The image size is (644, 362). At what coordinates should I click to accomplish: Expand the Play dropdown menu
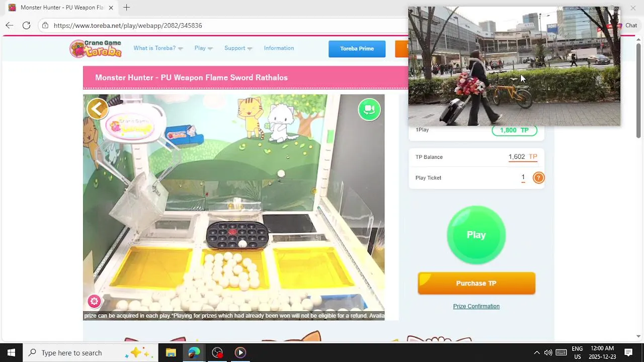(x=203, y=48)
